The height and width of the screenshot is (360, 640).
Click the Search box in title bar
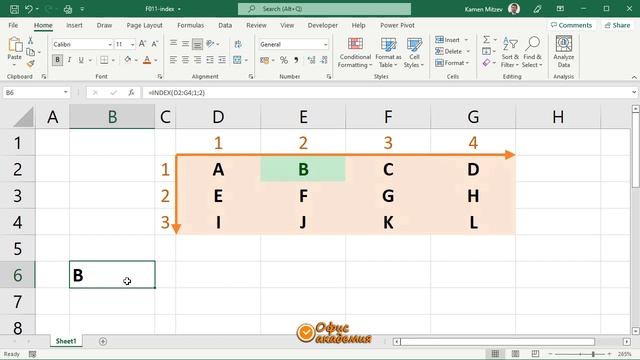point(324,9)
